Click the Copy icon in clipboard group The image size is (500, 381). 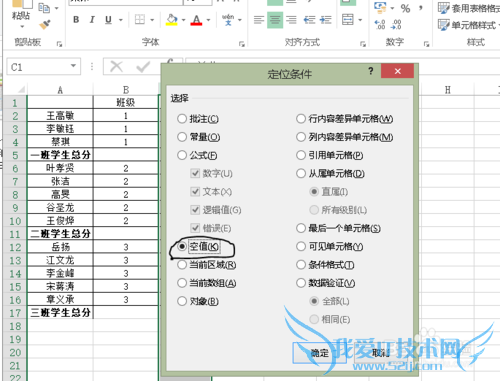44,8
